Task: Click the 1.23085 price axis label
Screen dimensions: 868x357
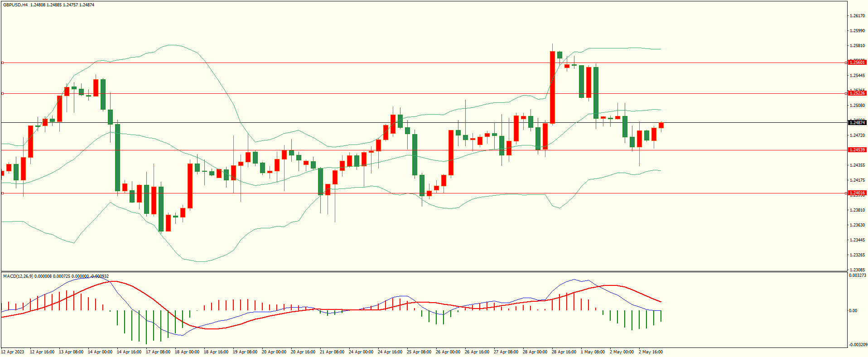Action: point(858,270)
